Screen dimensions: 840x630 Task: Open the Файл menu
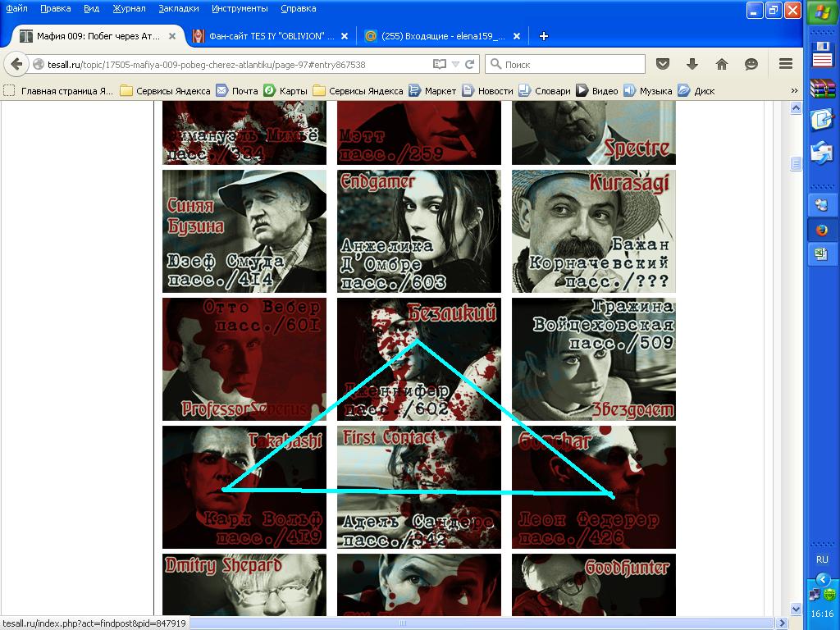pos(16,8)
